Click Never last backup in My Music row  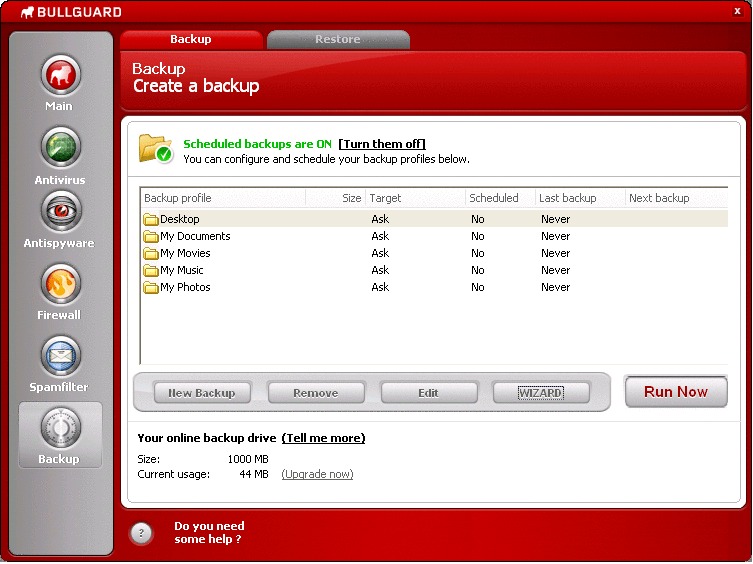pyautogui.click(x=555, y=270)
